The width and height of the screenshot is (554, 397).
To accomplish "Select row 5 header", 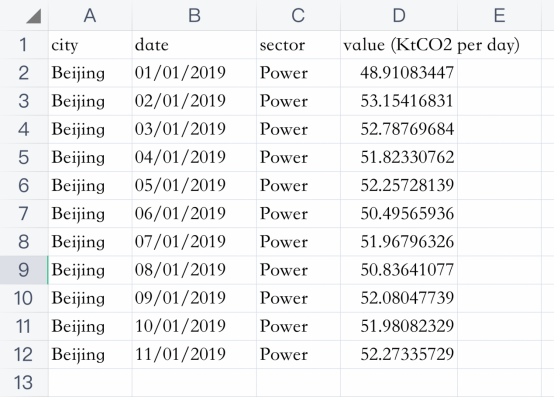I will [24, 158].
